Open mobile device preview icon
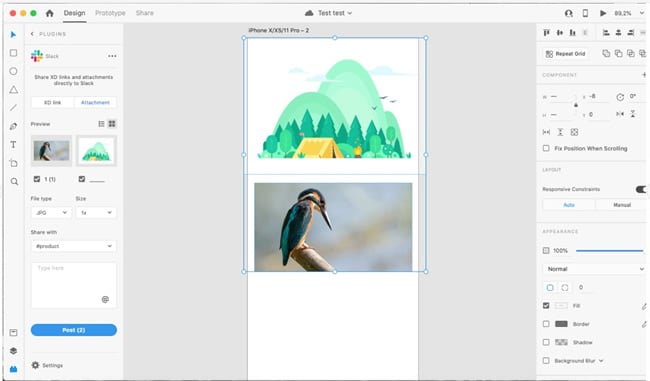This screenshot has height=381, width=650. [x=585, y=13]
